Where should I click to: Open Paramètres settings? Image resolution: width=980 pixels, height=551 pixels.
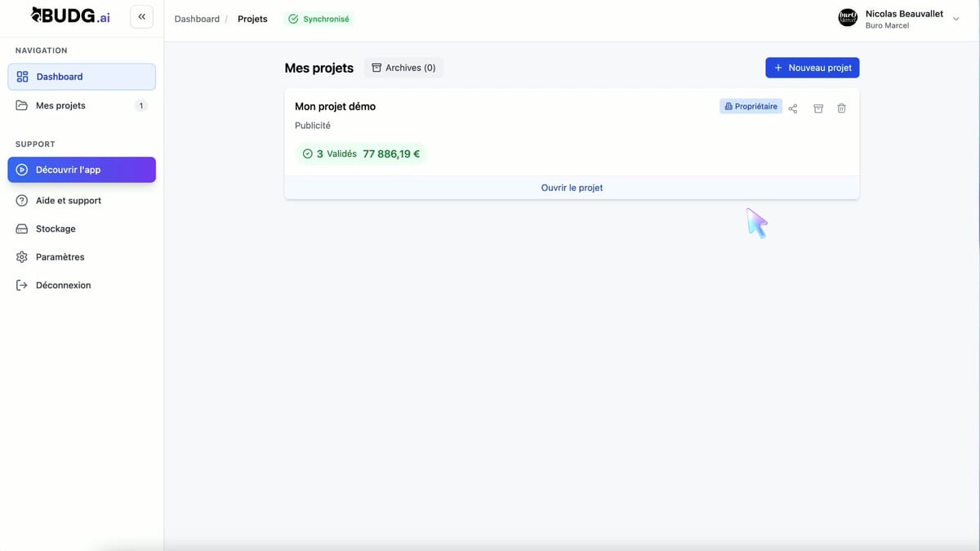(60, 257)
